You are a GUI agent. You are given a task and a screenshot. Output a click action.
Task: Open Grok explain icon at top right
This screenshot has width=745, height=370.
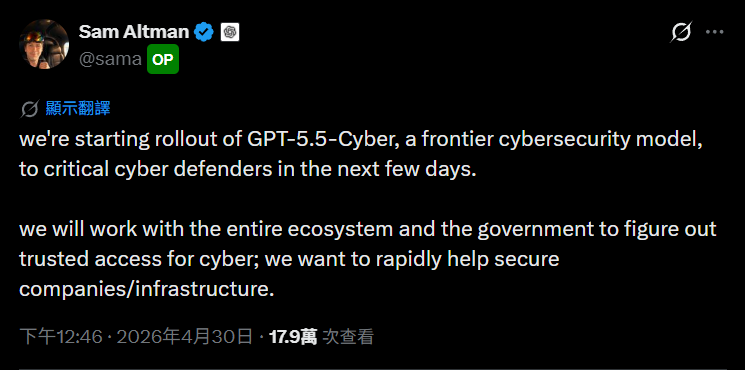click(681, 32)
